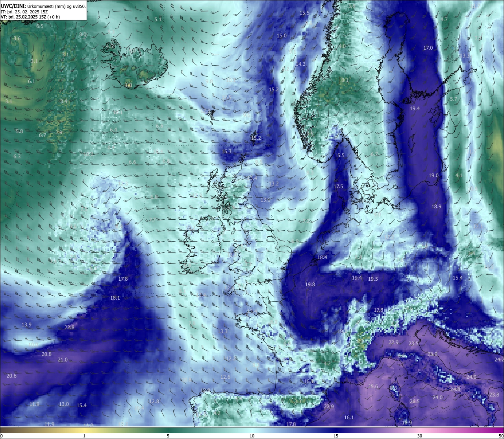Click the colour scale tick label 1
The height and width of the screenshot is (439, 504).
(x=84, y=436)
